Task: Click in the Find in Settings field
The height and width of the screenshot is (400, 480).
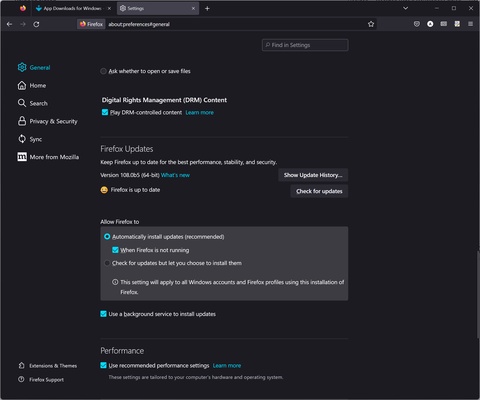Action: [x=305, y=45]
